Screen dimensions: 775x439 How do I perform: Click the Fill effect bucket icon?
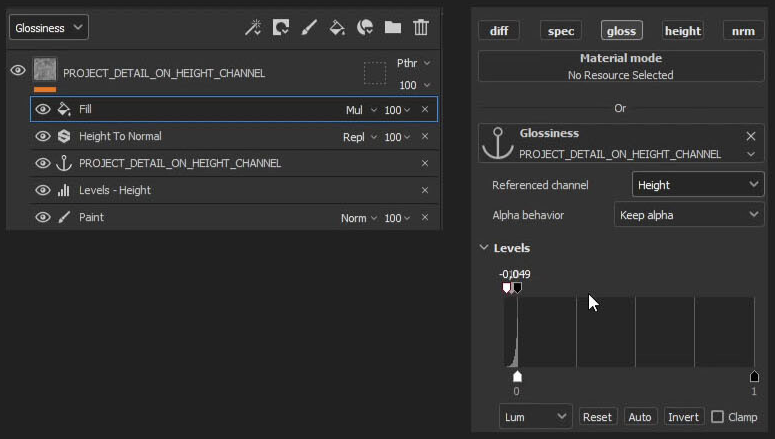(x=64, y=109)
